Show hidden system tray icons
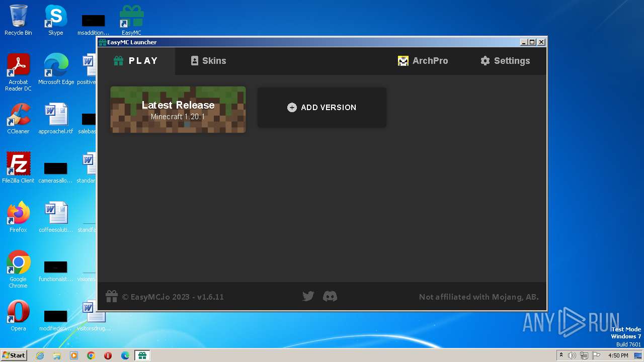The height and width of the screenshot is (362, 644). pos(561,355)
